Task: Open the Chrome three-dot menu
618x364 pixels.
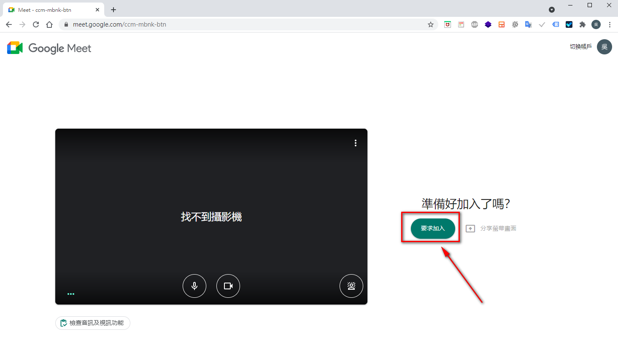Action: pyautogui.click(x=610, y=24)
